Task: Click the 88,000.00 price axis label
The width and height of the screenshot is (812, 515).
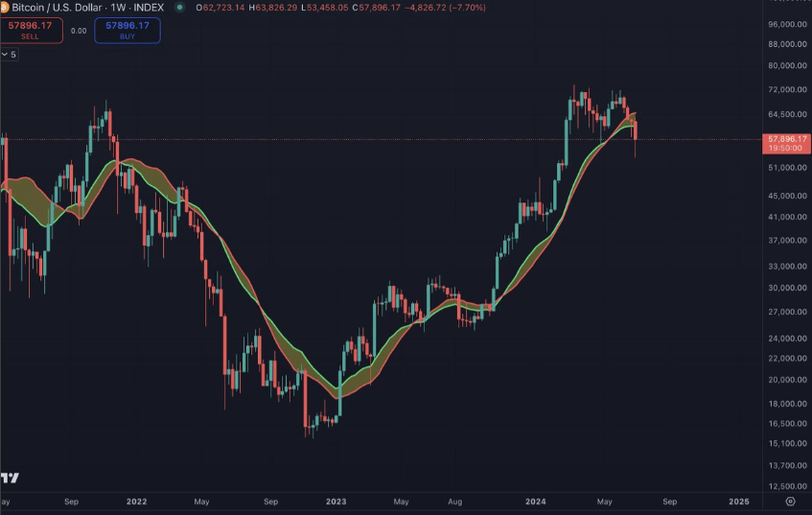Action: click(788, 44)
